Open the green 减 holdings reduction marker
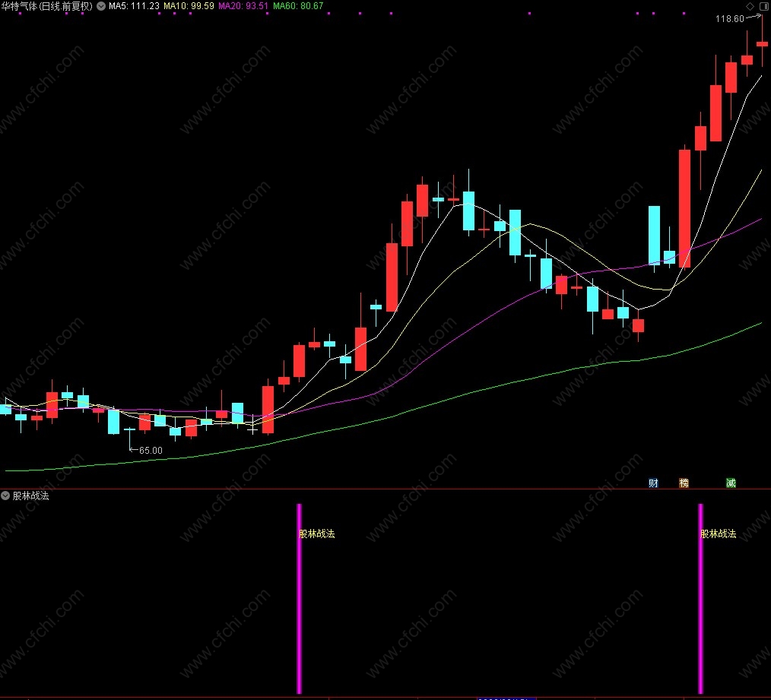Screen dimensions: 771x700 point(731,483)
